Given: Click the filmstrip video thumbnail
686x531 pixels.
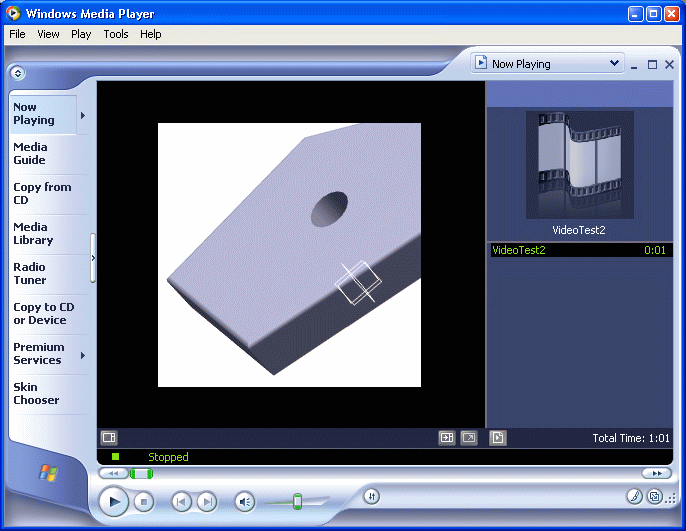Looking at the screenshot, I should [x=580, y=164].
